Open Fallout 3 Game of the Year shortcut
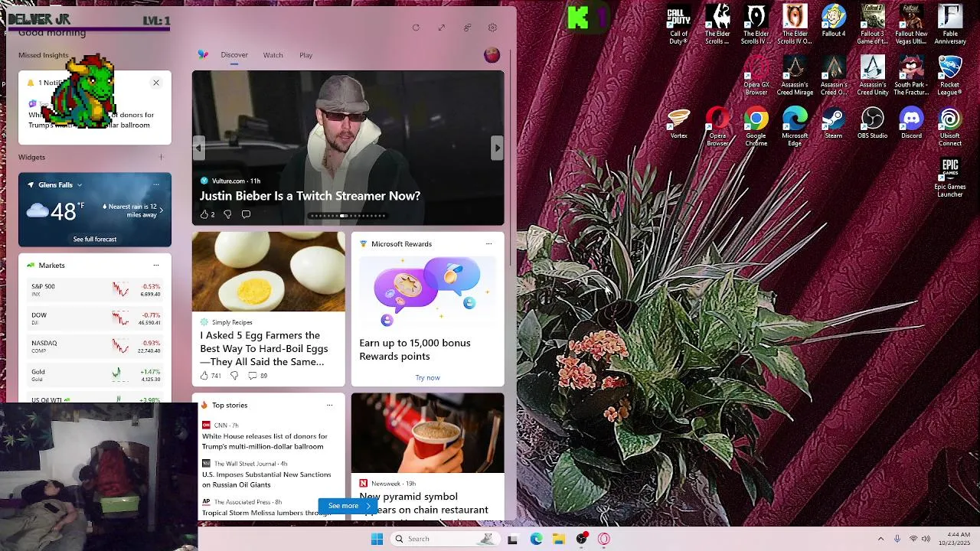Viewport: 980px width, 551px height. tap(872, 24)
